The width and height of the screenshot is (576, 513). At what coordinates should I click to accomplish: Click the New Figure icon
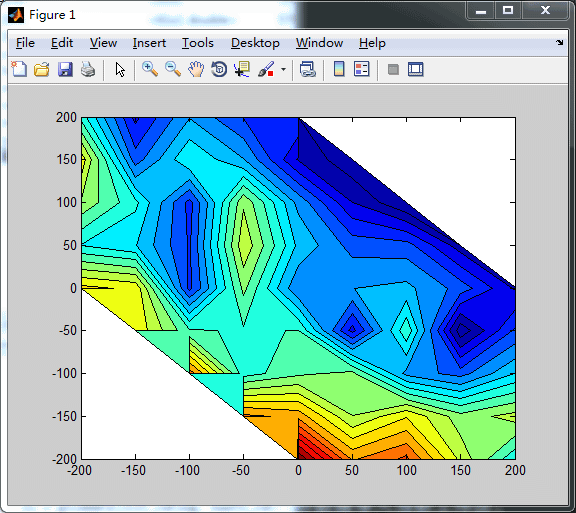19,69
